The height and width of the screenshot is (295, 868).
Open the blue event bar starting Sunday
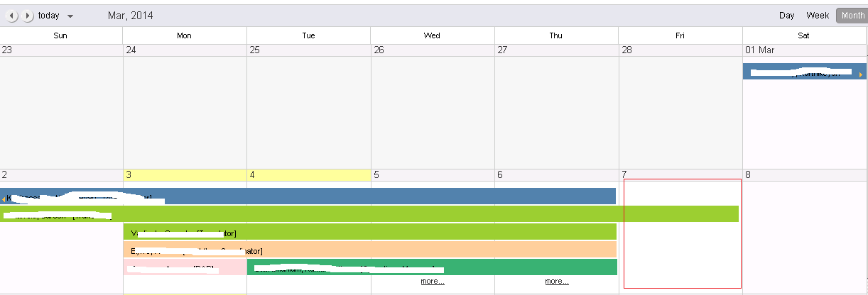[x=308, y=196]
